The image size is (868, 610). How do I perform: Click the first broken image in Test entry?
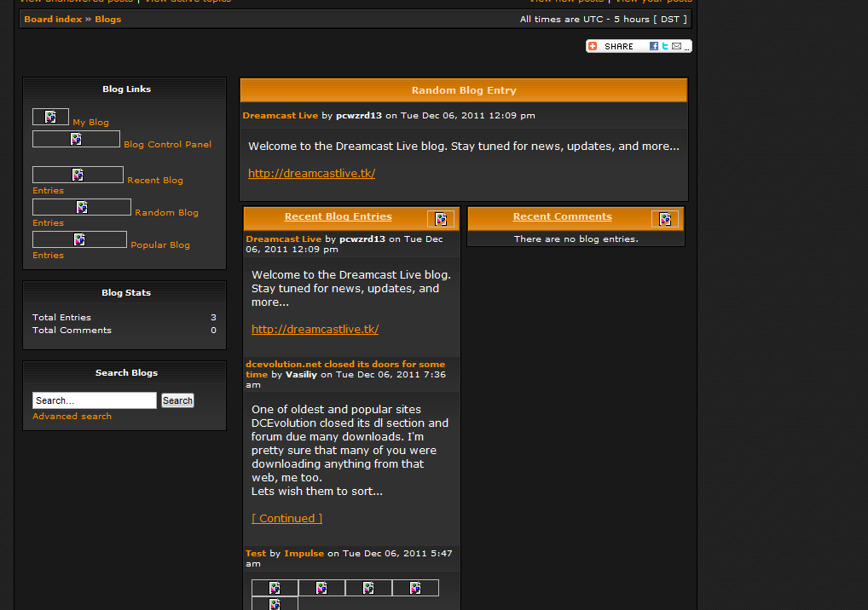coord(275,588)
